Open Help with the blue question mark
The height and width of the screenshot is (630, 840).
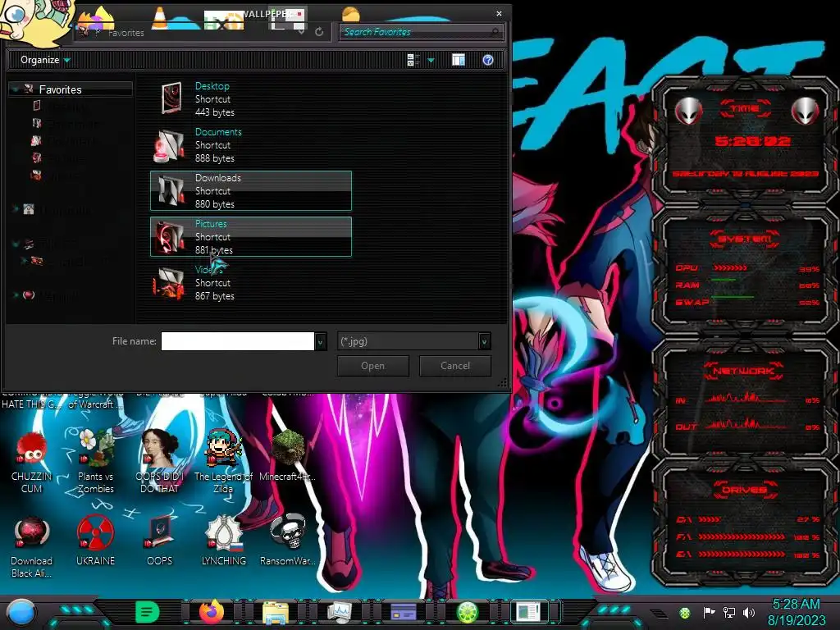click(x=487, y=60)
